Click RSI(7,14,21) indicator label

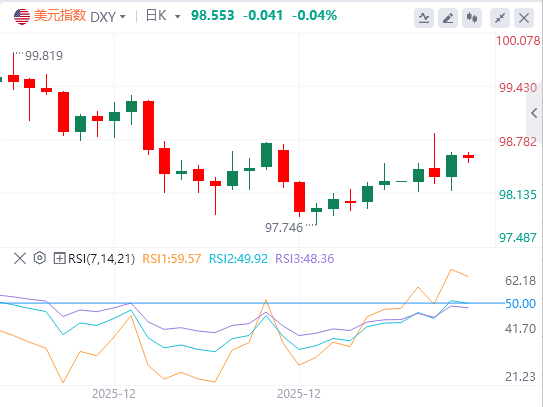[x=101, y=259]
